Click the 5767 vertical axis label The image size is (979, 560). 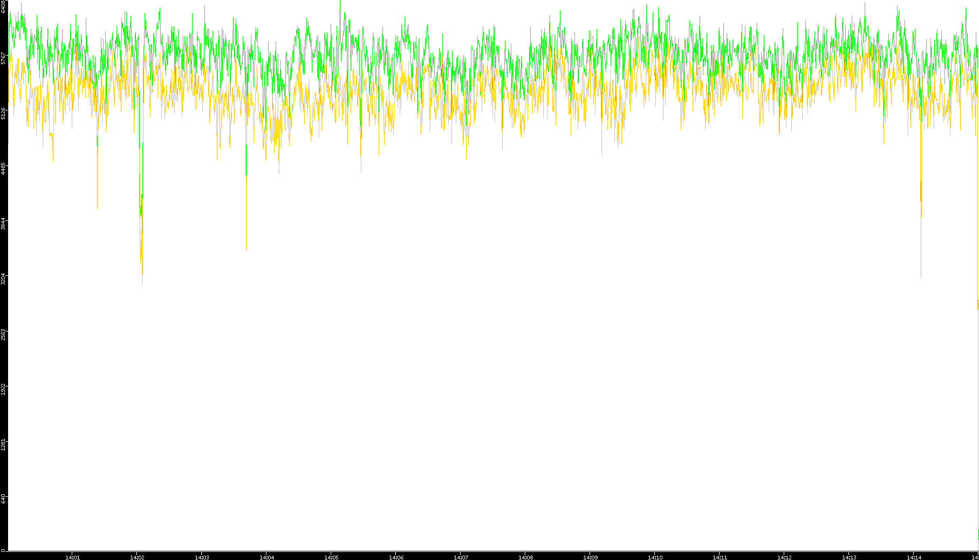[3, 58]
